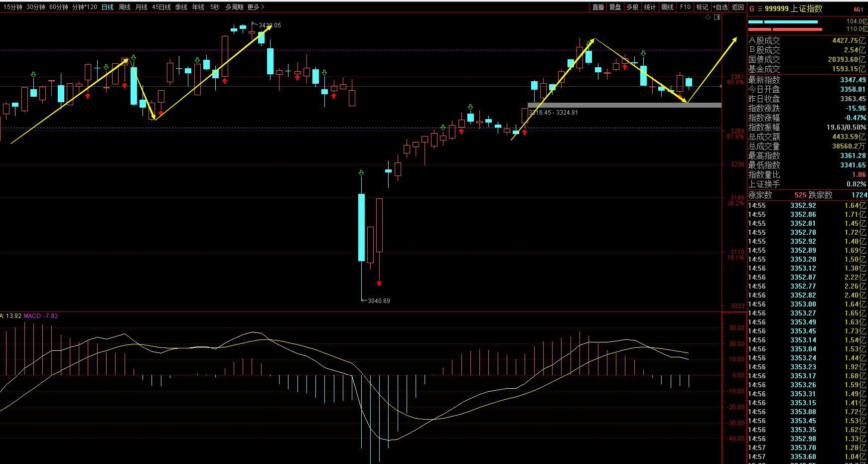Toggle the side panel layout icon
Image resolution: width=868 pixels, height=464 pixels.
[x=717, y=17]
